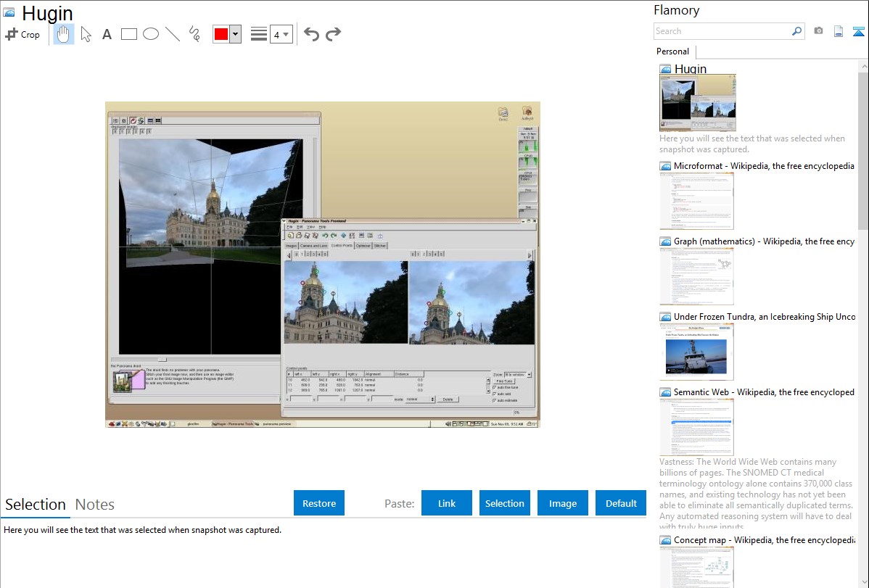Open the annotation color dropdown arrow
Viewport: 869px width, 588px height.
[236, 34]
